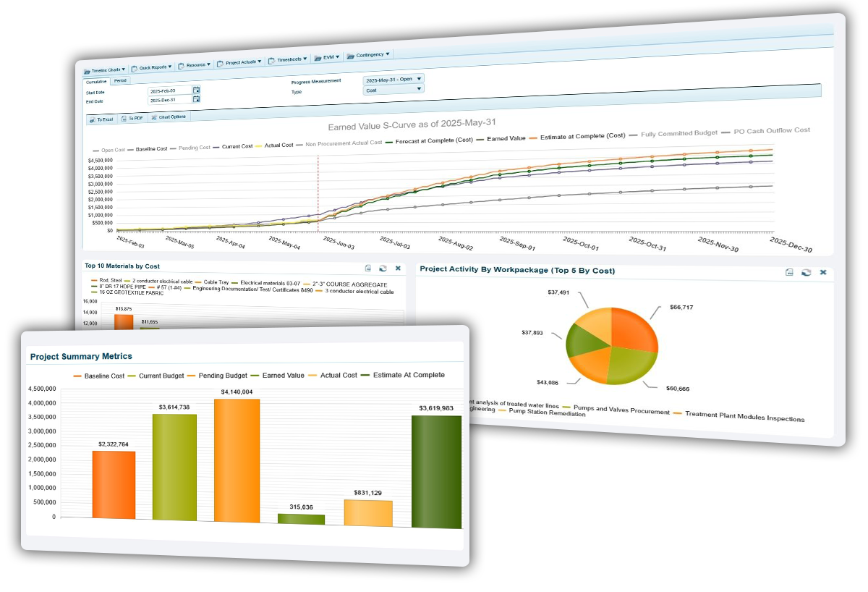Viewport: 868px width, 592px height.
Task: Close the Project Activity By Workpackage panel
Action: pos(822,273)
